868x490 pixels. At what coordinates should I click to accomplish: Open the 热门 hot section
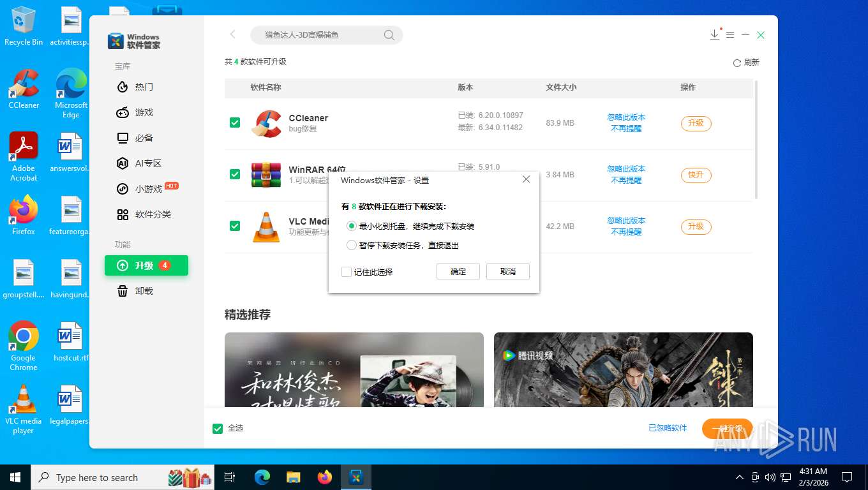(135, 87)
